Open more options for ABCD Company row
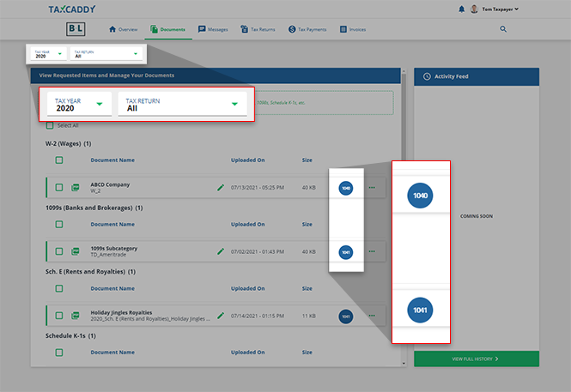571x392 pixels. coord(372,187)
